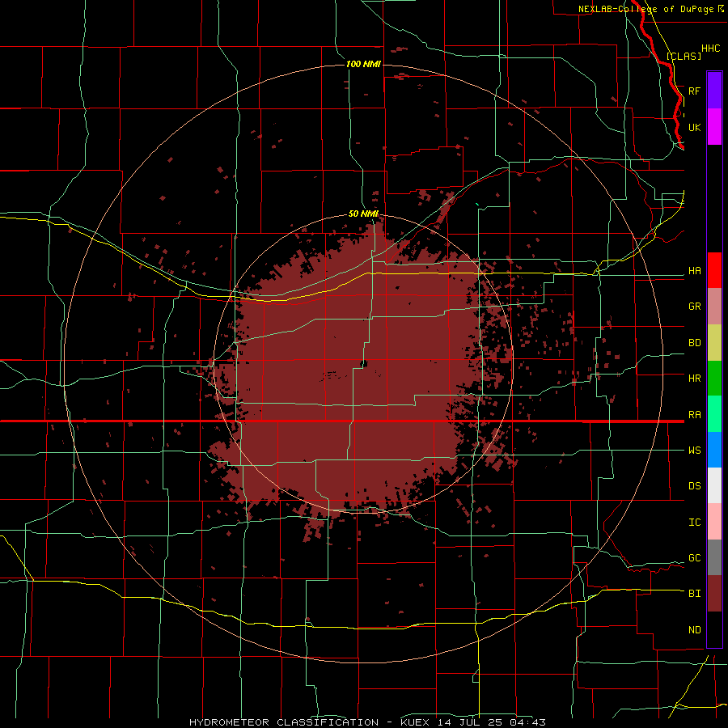Screen dimensions: 728x728
Task: Click 'HYDROMETEOR CLASSIFICATION' title text
Action: pyautogui.click(x=284, y=722)
